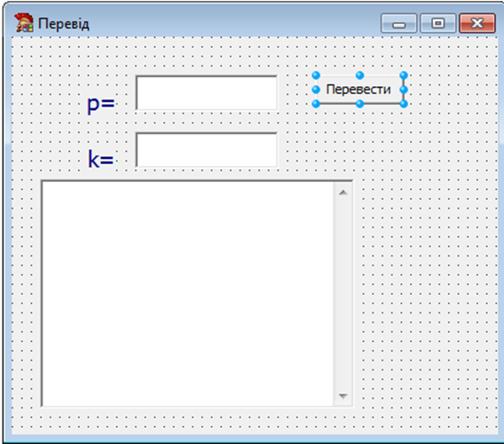This screenshot has width=504, height=444.
Task: Grab top-left selection handle of Перевести button
Action: [316, 75]
